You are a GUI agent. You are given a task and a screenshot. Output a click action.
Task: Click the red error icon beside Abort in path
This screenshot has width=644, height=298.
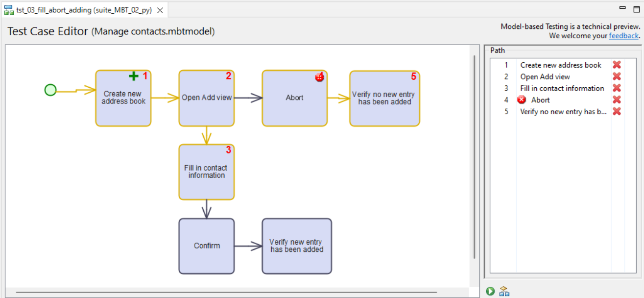[522, 100]
